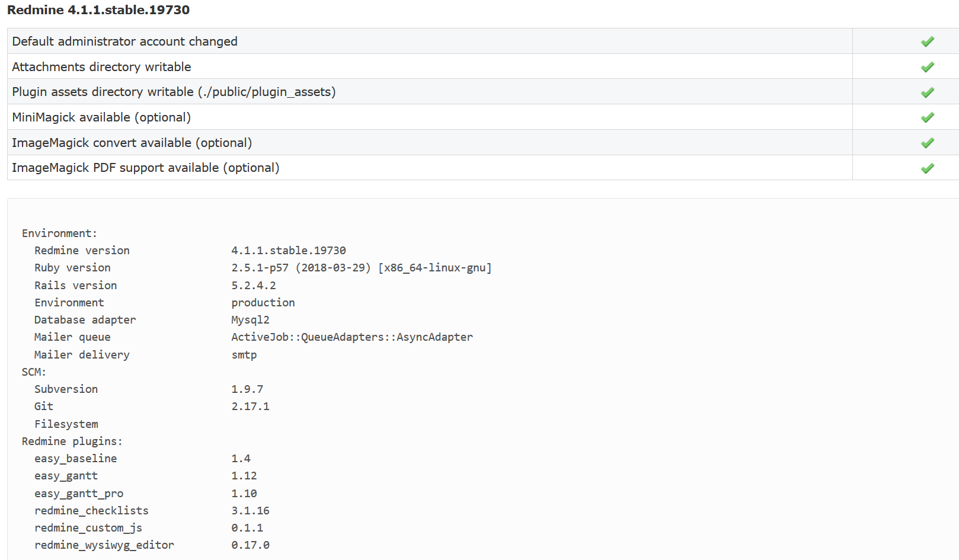The width and height of the screenshot is (959, 560).
Task: Click the 'Subversion' label
Action: 66,389
